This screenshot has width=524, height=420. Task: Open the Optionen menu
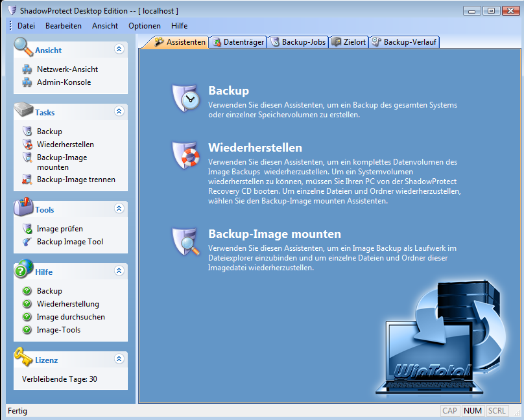(145, 26)
